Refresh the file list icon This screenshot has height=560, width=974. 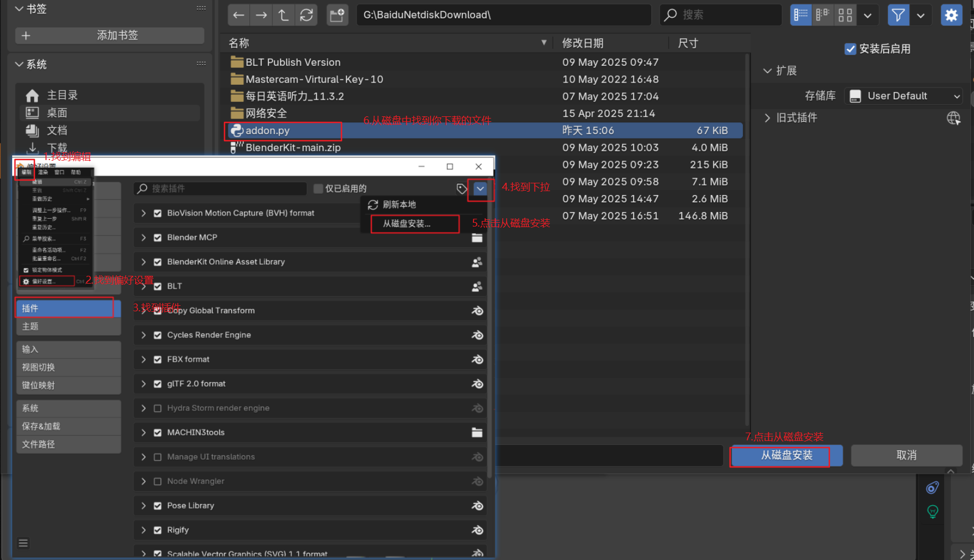(x=306, y=15)
